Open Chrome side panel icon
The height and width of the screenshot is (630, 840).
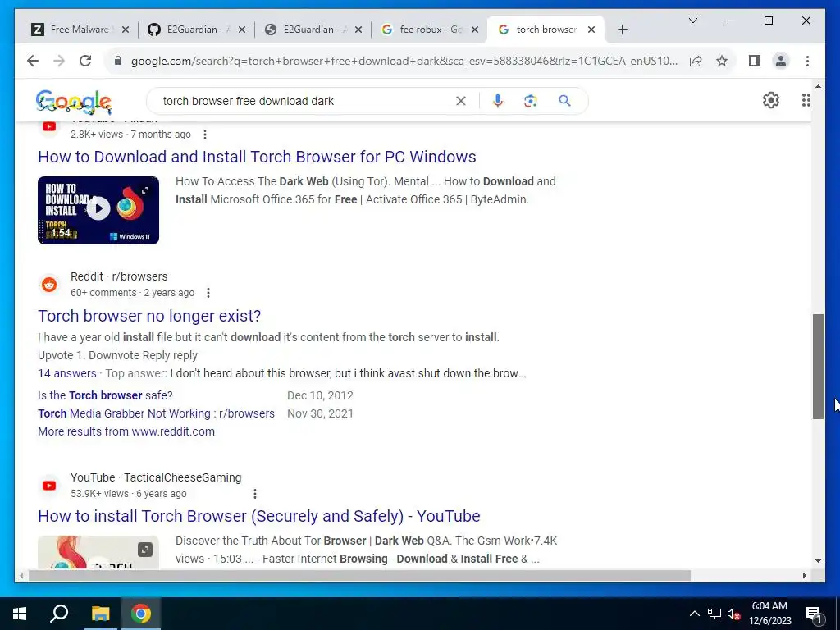coord(755,61)
